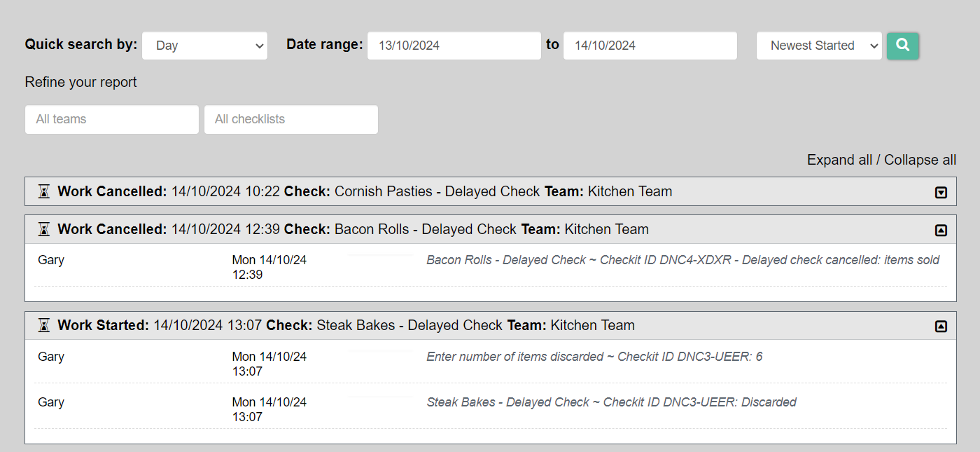Collapse the Steak Bakes check panel
980x452 pixels.
[941, 326]
